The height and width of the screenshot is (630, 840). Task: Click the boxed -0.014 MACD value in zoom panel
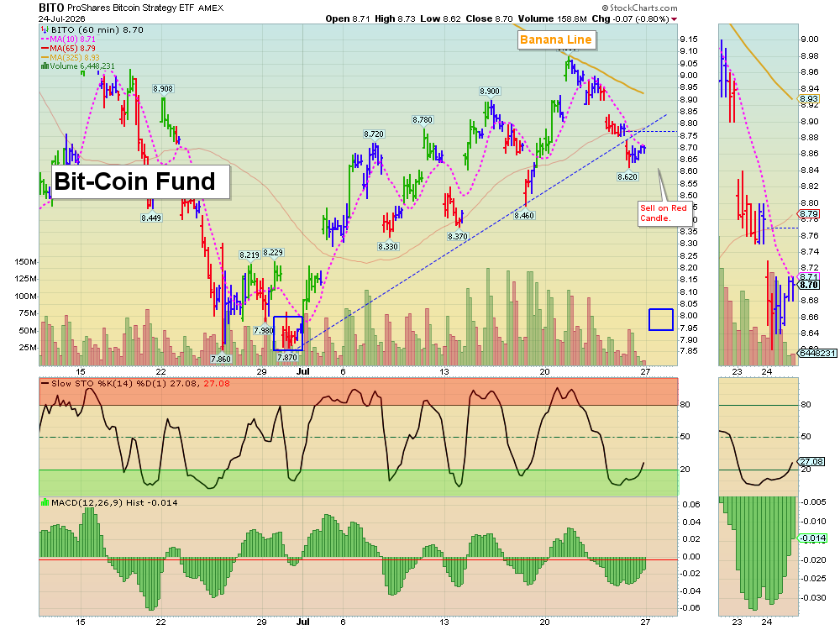pyautogui.click(x=813, y=538)
